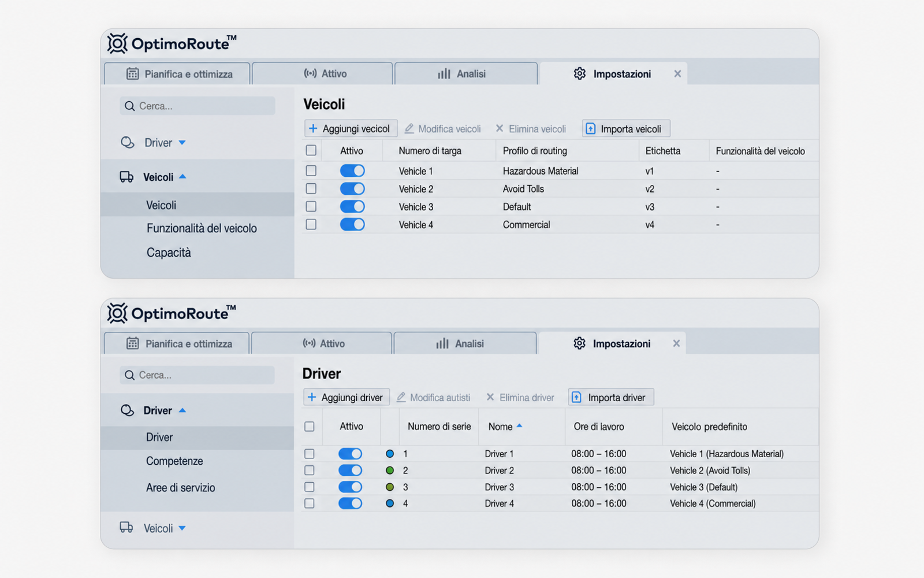Click the Aggiungi driver button label

[352, 397]
